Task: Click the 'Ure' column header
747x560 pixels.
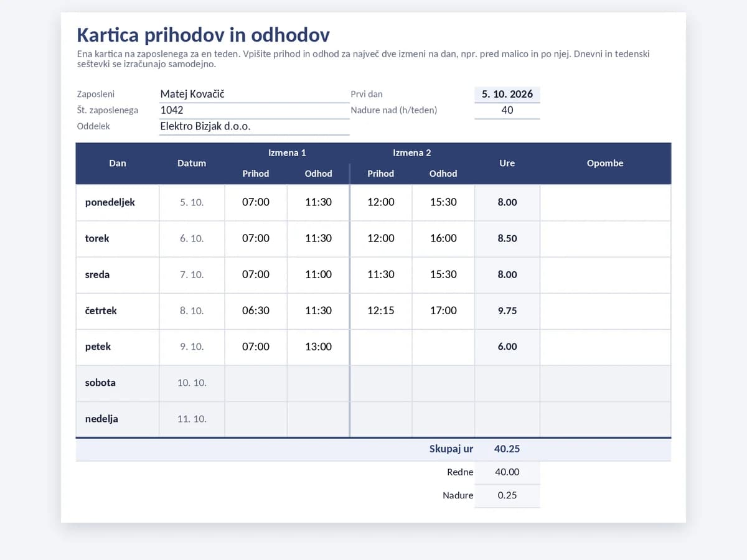Action: (507, 164)
